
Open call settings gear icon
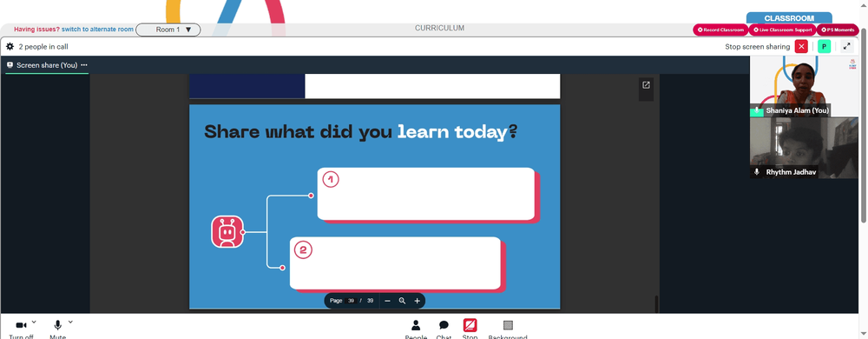[10, 47]
